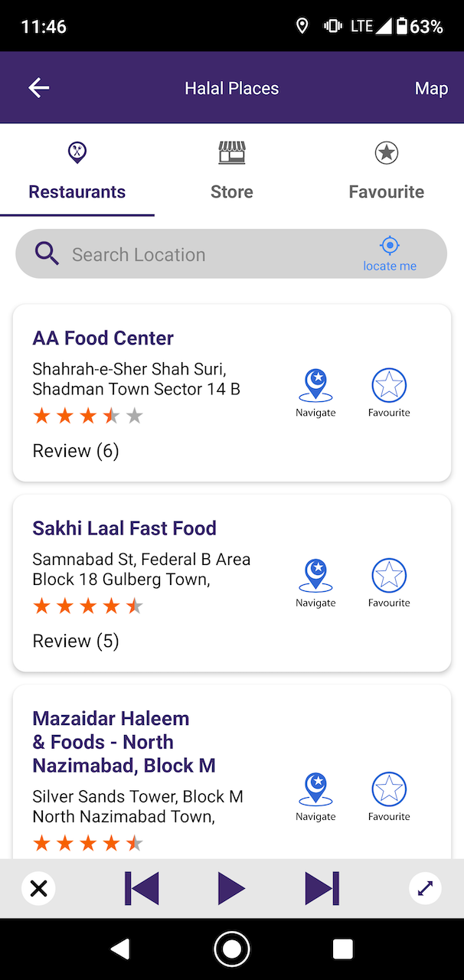Open AA Food Center Review (6)
The width and height of the screenshot is (464, 980).
(x=76, y=451)
